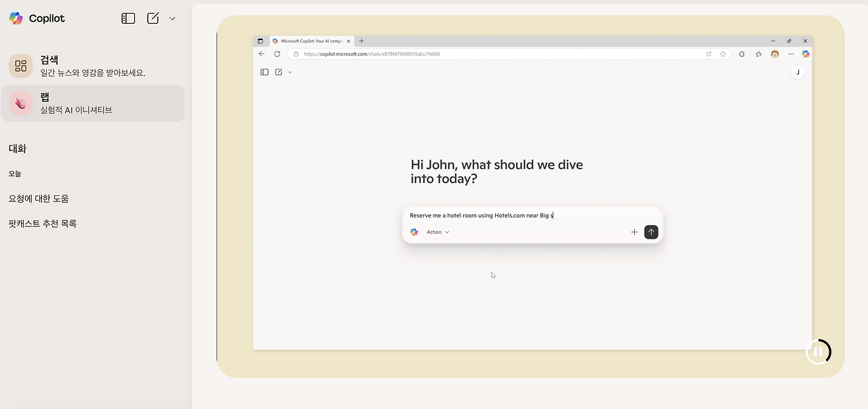
Task: Open the 랩 labs section
Action: (x=92, y=103)
